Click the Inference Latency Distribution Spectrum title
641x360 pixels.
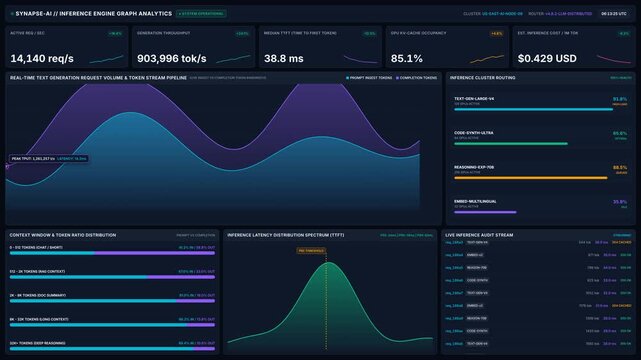point(285,235)
